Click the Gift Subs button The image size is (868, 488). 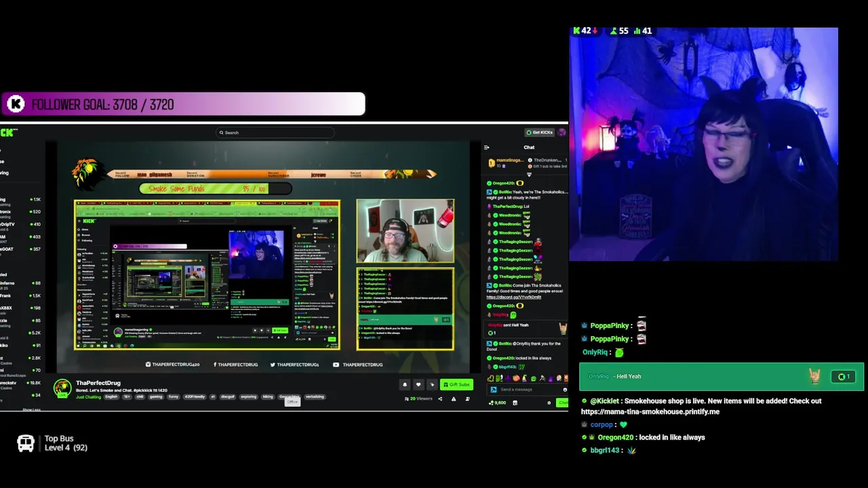[x=456, y=384]
